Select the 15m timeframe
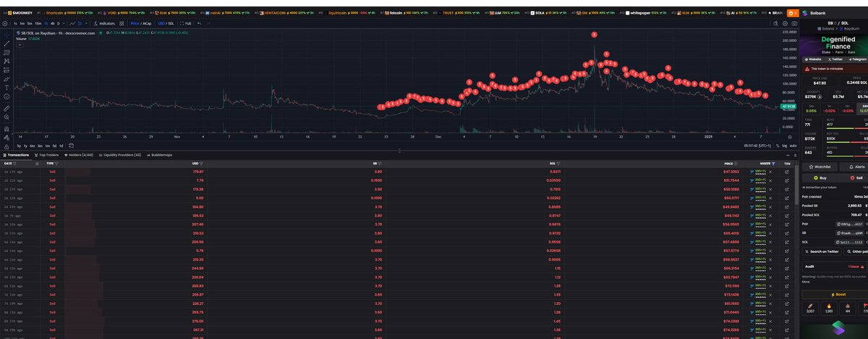Image resolution: width=868 pixels, height=339 pixels. (x=38, y=23)
